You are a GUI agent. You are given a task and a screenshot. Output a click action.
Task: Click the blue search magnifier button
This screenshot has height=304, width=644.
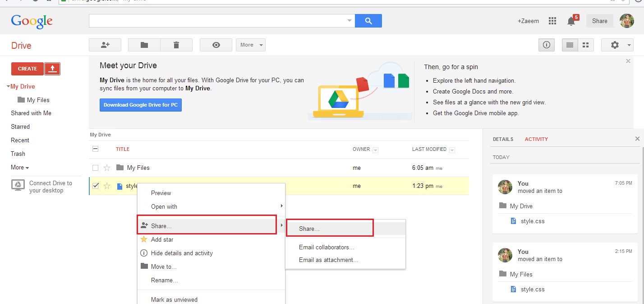pyautogui.click(x=368, y=21)
